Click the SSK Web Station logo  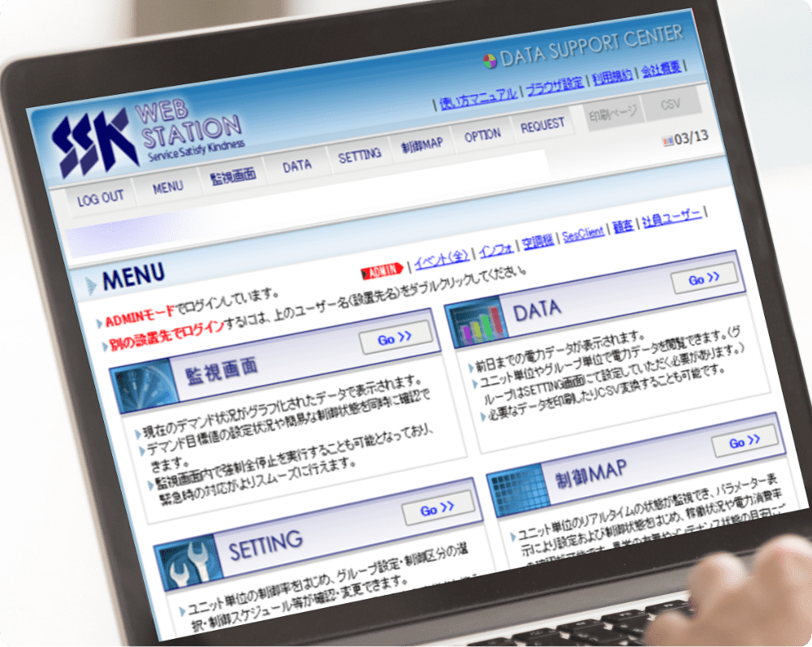click(146, 138)
